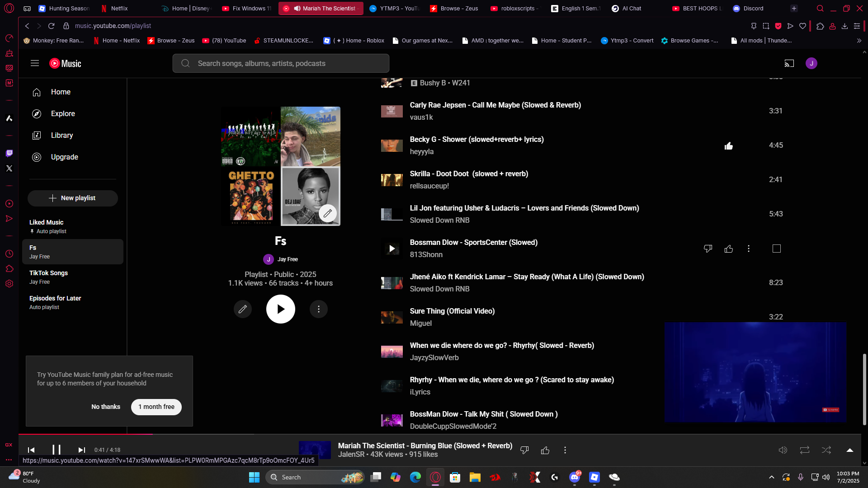Open File Explorer from the taskbar

[x=475, y=477]
